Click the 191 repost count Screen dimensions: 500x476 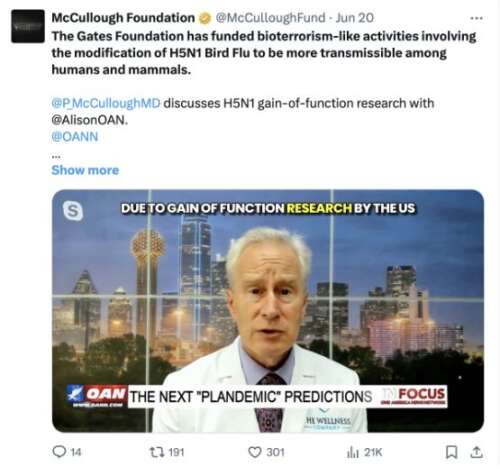pos(176,452)
